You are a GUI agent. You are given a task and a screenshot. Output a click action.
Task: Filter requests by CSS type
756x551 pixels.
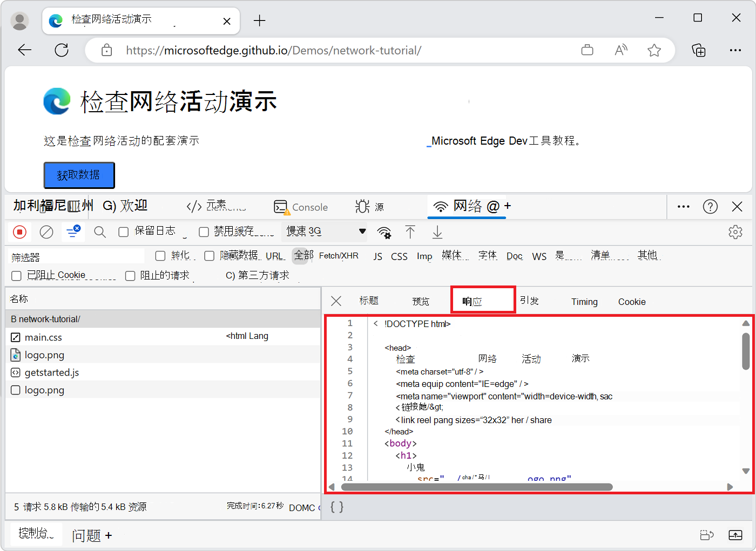click(x=399, y=256)
